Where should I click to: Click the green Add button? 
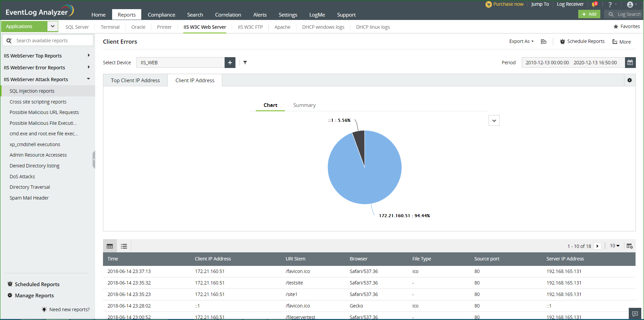pos(589,14)
